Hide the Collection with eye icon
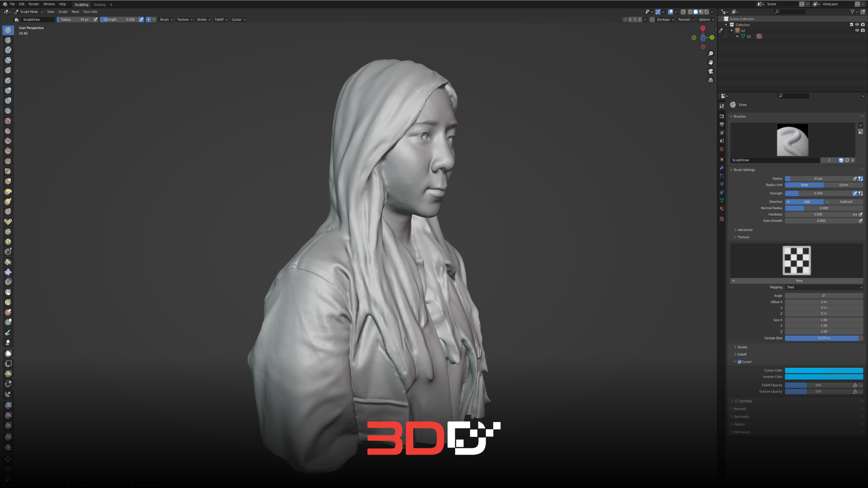 click(x=857, y=24)
